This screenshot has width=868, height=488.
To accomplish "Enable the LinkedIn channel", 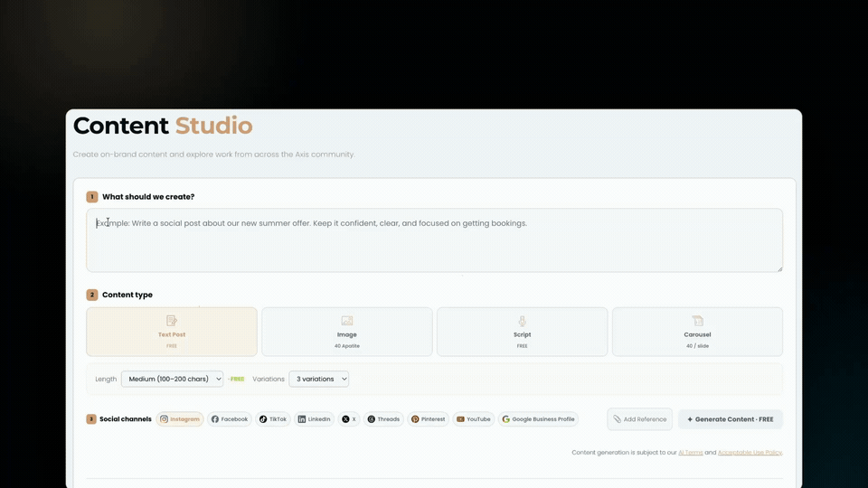I will coord(314,419).
